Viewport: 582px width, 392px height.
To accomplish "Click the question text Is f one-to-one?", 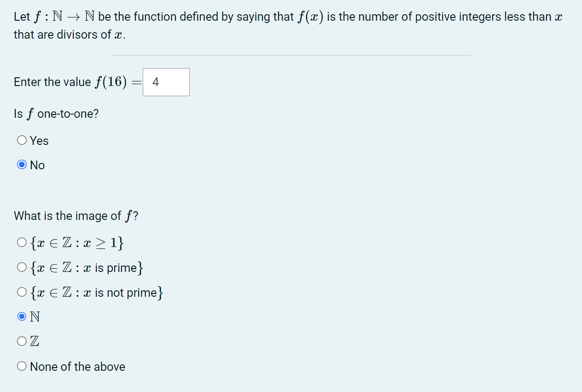I will (x=56, y=114).
